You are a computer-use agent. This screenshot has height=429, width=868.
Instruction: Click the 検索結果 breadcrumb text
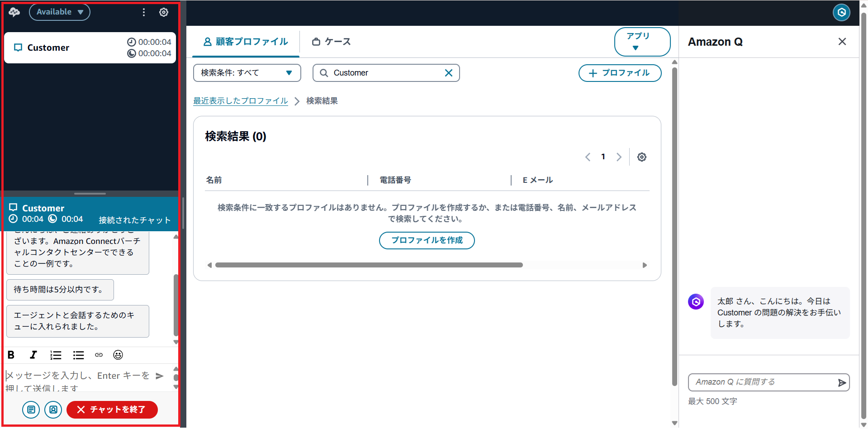(322, 101)
